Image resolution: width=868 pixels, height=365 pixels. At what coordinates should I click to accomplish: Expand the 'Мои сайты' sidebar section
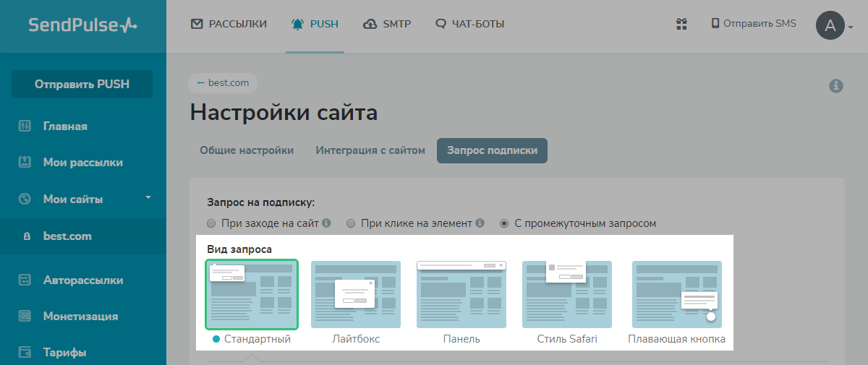point(148,197)
